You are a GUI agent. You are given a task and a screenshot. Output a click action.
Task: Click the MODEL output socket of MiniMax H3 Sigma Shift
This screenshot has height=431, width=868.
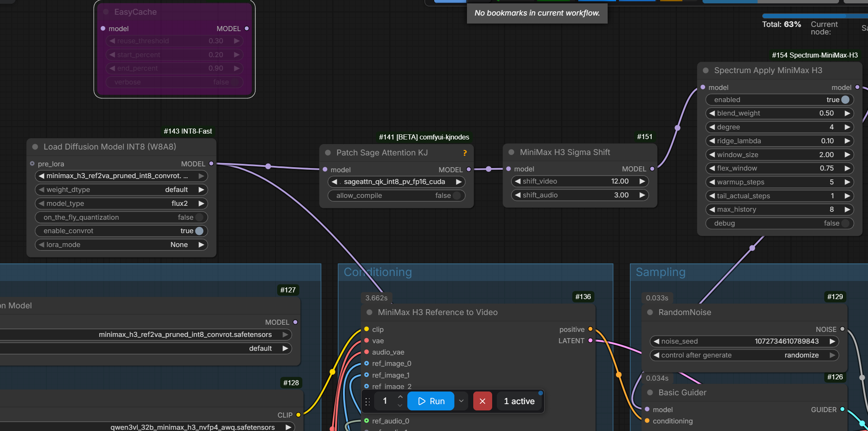652,169
